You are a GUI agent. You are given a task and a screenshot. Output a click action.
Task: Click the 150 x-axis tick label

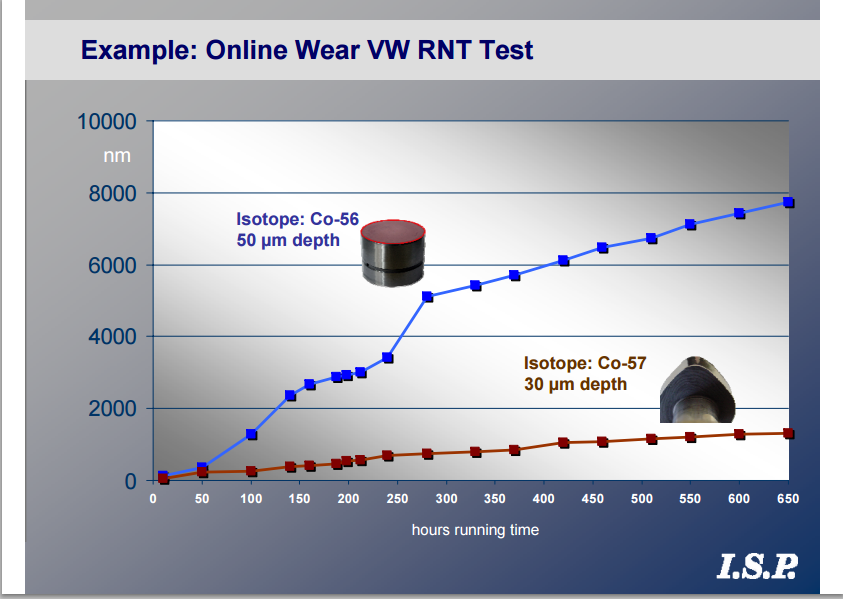click(x=299, y=499)
